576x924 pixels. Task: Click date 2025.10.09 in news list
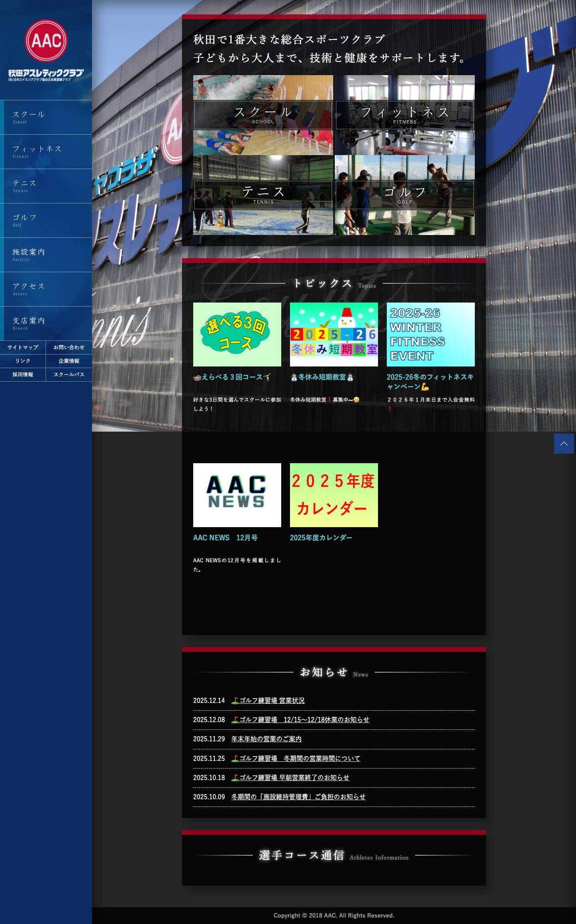[x=209, y=797]
